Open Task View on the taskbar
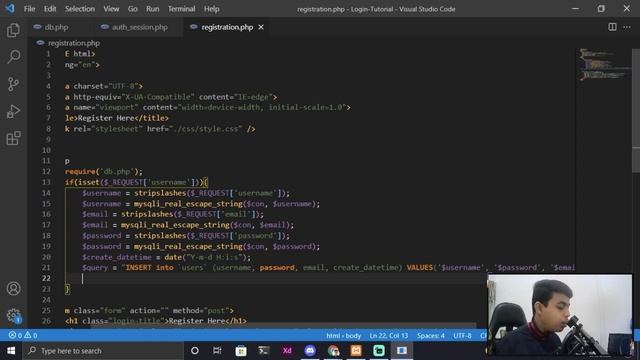This screenshot has height=360, width=640. [217, 351]
